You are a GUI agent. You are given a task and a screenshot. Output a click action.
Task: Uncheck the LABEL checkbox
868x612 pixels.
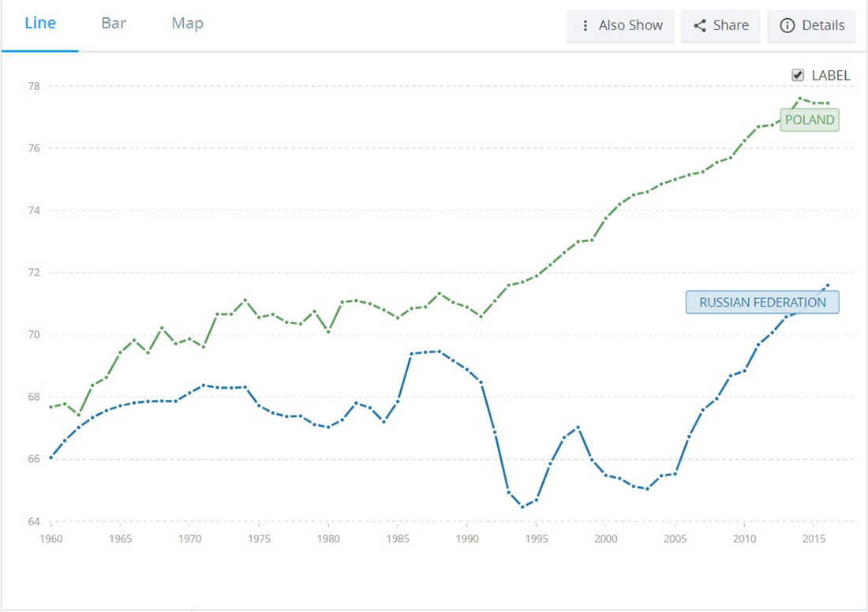[x=798, y=75]
